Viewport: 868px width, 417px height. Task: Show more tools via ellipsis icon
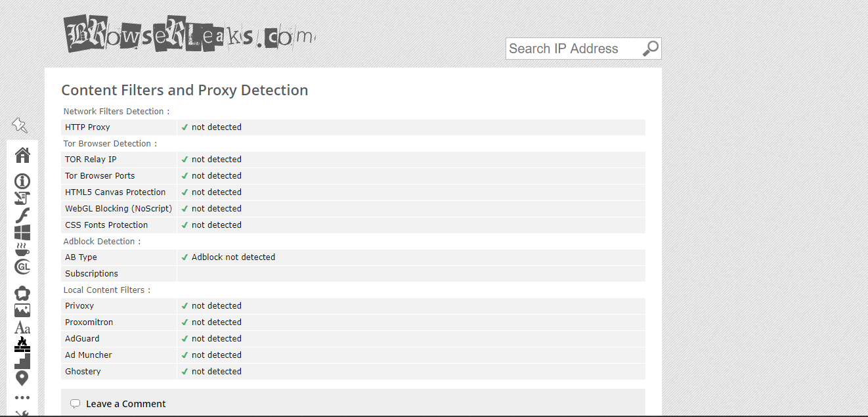22,397
